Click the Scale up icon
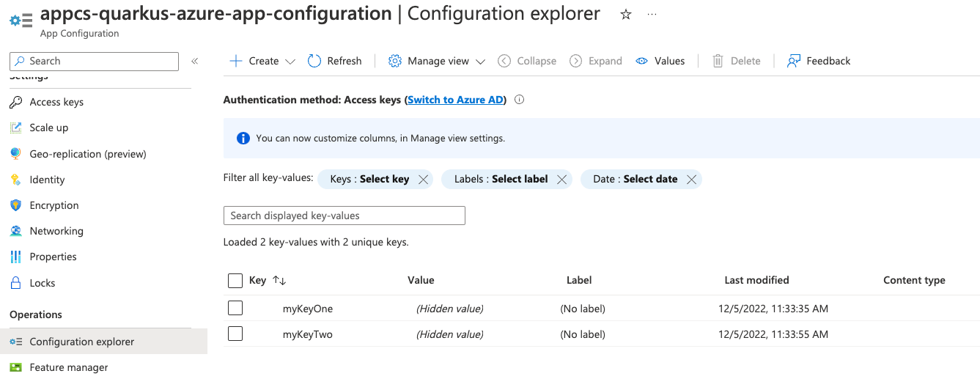This screenshot has height=379, width=980. pos(15,128)
